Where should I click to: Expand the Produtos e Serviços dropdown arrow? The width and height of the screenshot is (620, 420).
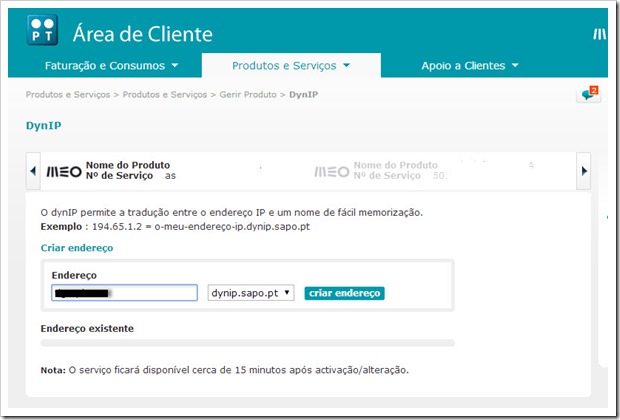346,65
